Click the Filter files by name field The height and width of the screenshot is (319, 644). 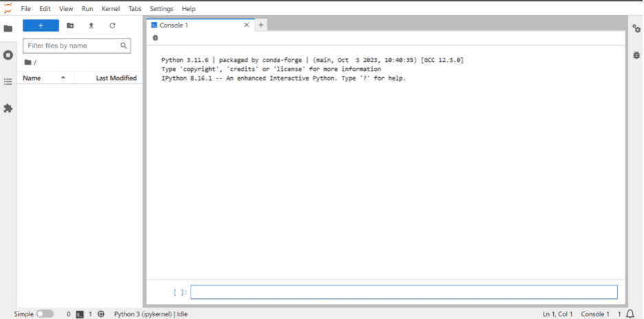pyautogui.click(x=77, y=45)
